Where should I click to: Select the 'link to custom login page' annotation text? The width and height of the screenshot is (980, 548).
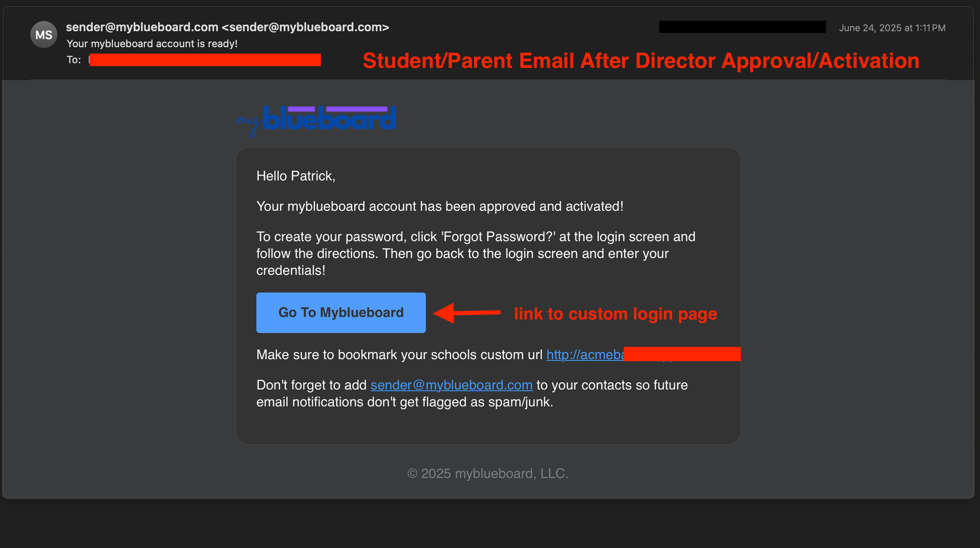616,314
